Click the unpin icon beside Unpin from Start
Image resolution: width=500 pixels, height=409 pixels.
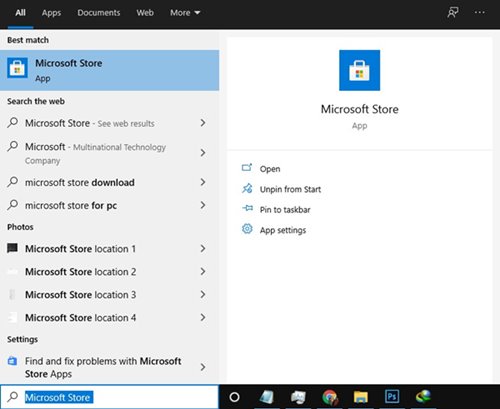247,188
